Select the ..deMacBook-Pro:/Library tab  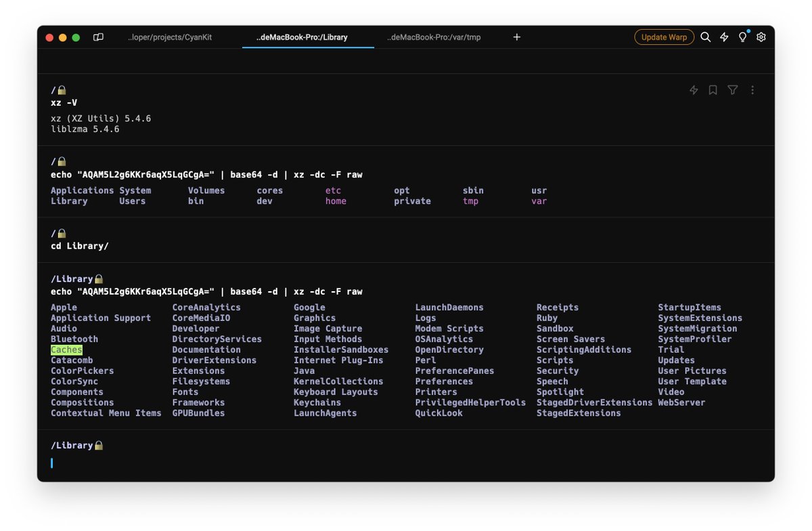(302, 37)
